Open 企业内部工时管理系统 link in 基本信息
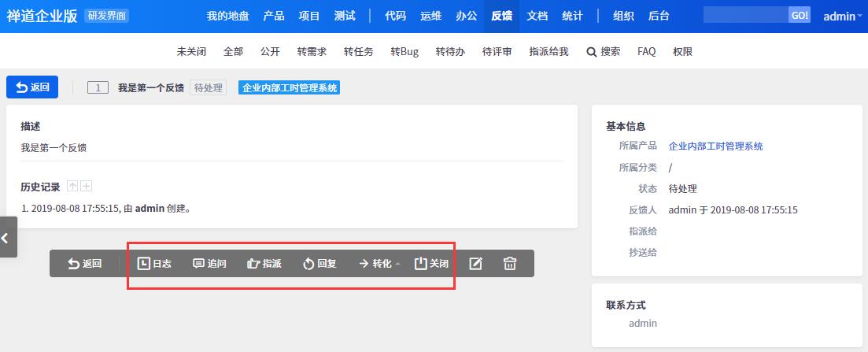This screenshot has height=352, width=868. pos(716,146)
